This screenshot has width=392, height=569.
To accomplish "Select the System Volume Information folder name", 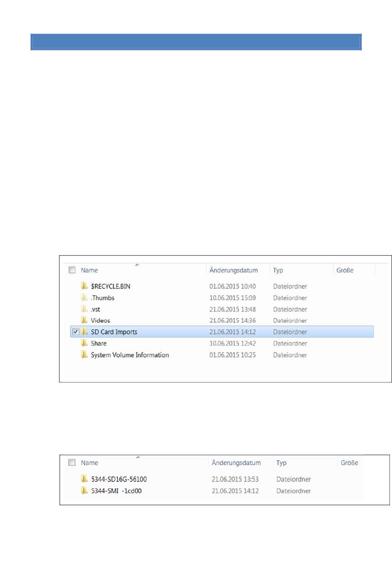I will [130, 355].
